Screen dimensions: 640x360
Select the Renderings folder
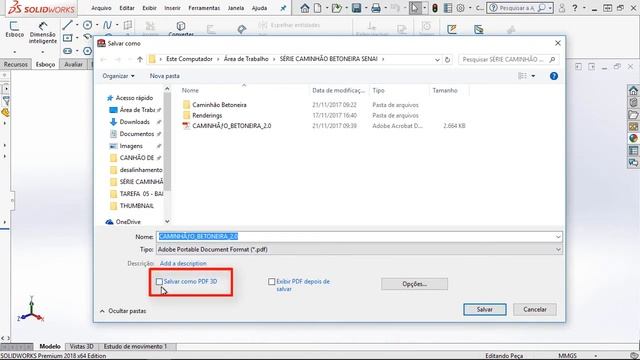tap(207, 116)
